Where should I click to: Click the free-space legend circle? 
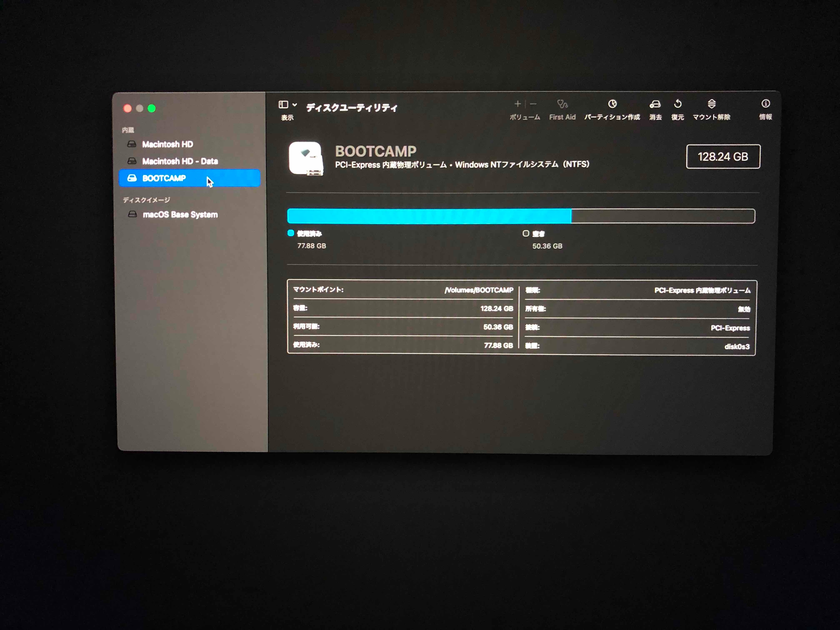tap(526, 234)
